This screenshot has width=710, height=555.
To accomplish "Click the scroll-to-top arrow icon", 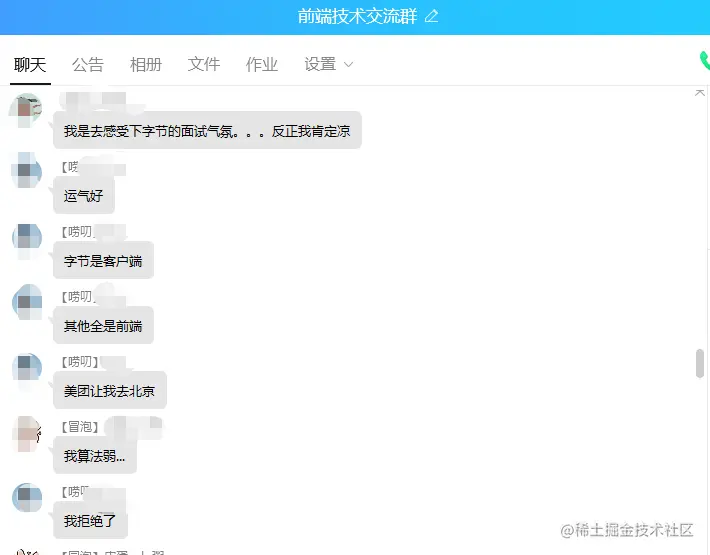I will tap(700, 92).
